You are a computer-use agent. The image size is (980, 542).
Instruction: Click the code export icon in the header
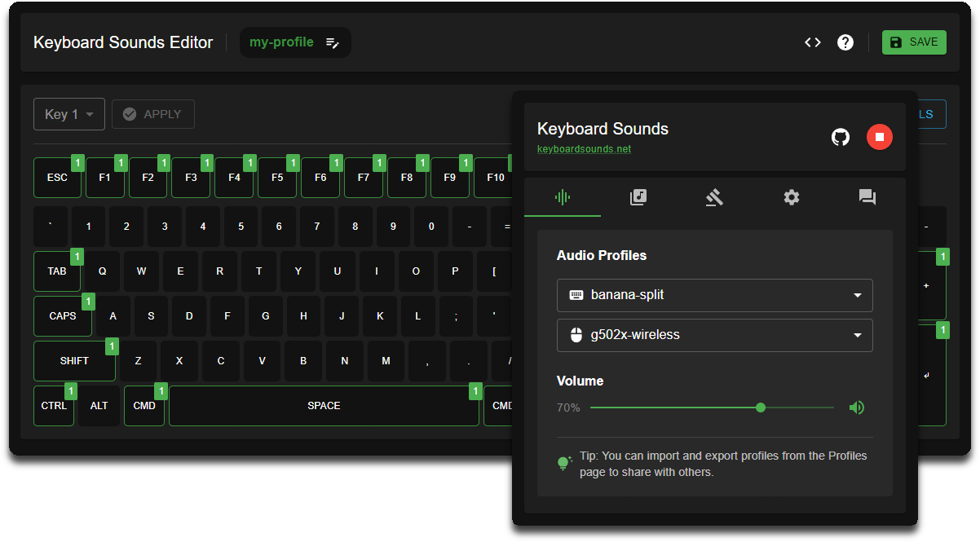(x=812, y=42)
